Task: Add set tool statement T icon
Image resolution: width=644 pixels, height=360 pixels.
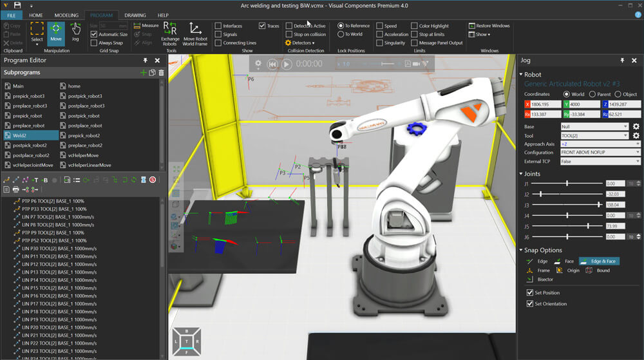Action: coord(35,180)
